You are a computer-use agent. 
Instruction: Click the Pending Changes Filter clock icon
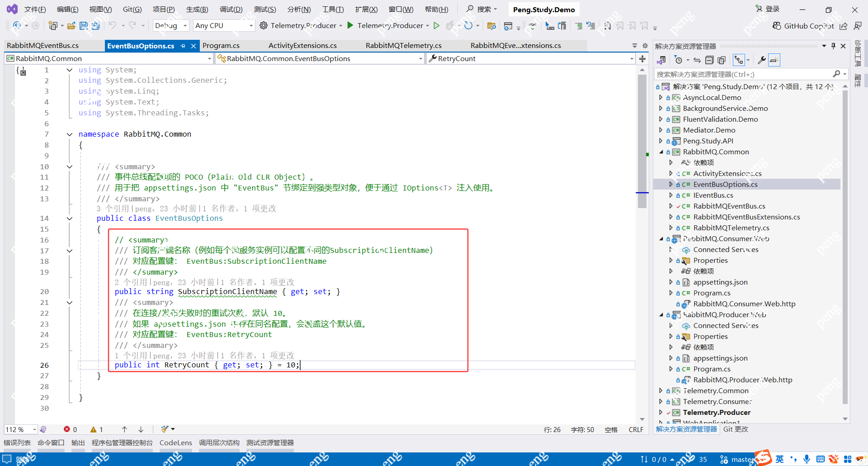coord(678,60)
